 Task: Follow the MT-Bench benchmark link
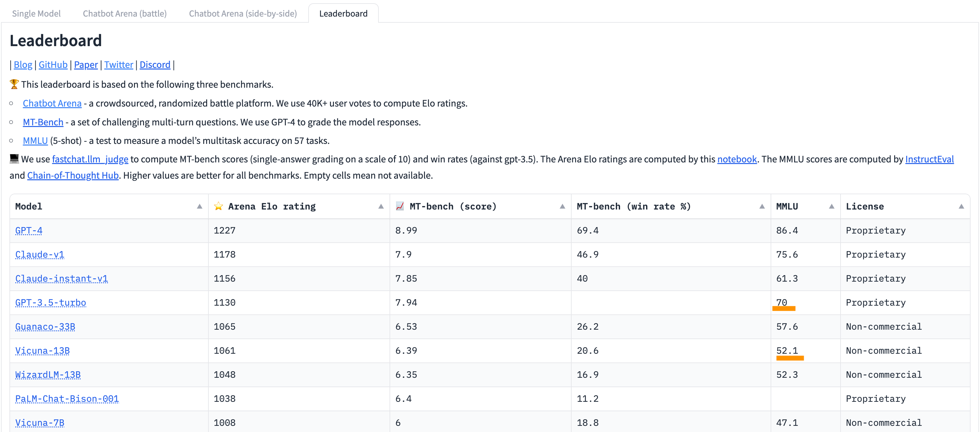[43, 122]
